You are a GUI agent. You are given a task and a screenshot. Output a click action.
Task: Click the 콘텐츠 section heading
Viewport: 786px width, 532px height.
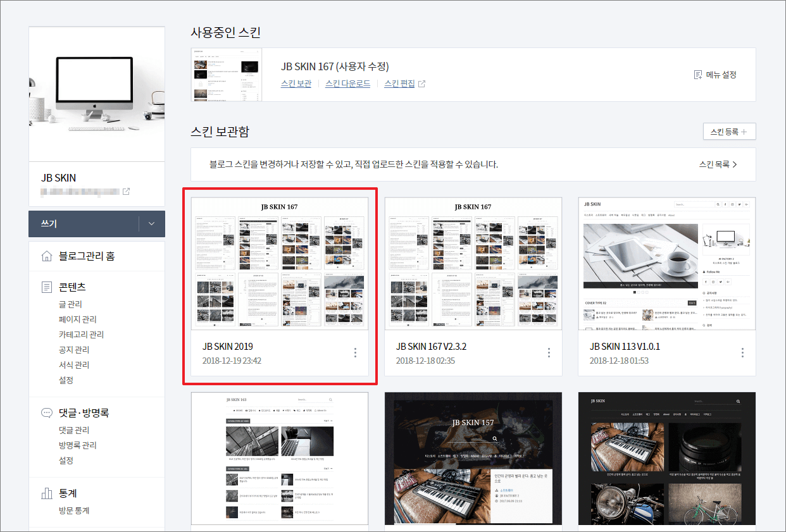pos(72,288)
